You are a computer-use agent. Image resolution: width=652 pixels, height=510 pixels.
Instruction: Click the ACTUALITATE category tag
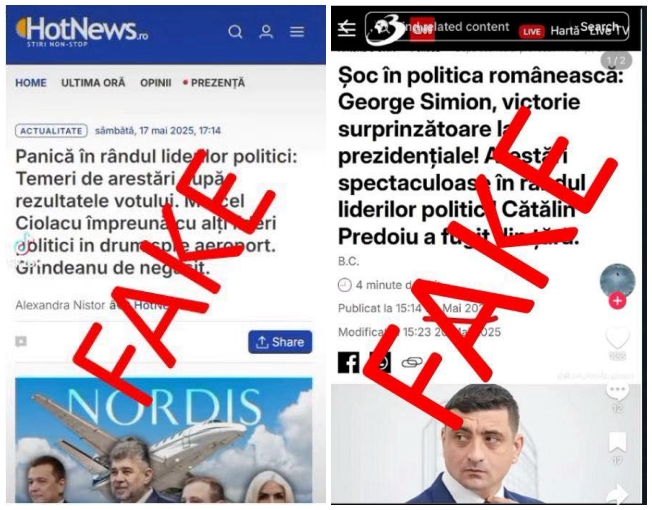[x=51, y=131]
